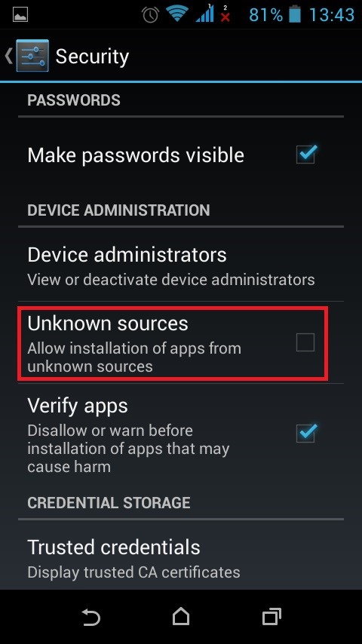Image resolution: width=362 pixels, height=644 pixels.
Task: Tap the Verify apps setting label
Action: [78, 406]
